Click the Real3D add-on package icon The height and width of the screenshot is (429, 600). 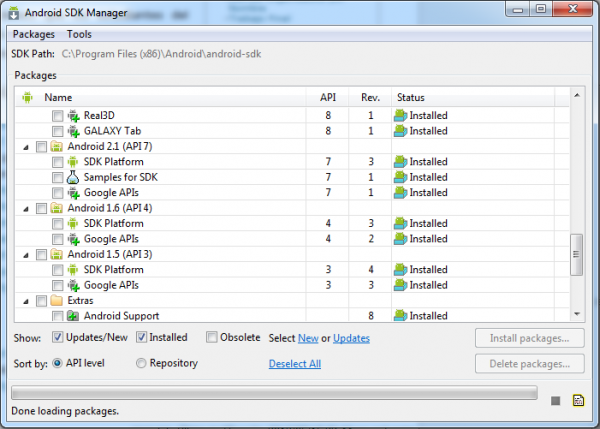(73, 116)
